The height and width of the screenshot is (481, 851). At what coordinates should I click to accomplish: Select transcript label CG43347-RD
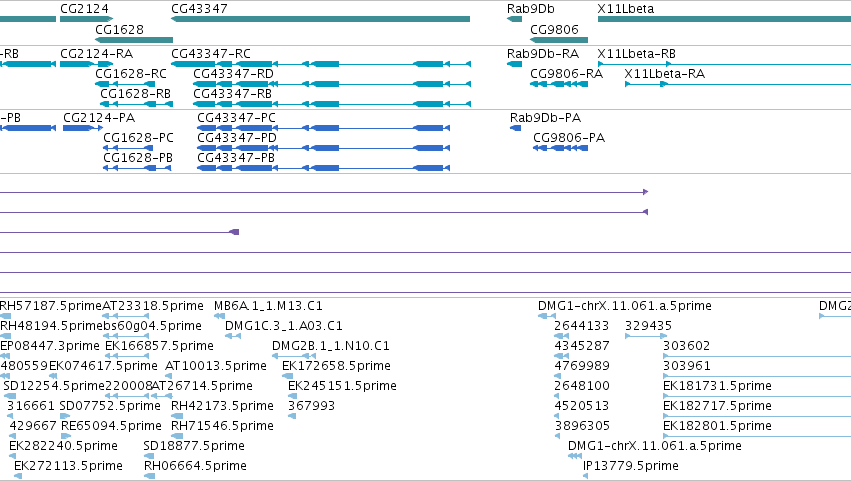tap(233, 73)
